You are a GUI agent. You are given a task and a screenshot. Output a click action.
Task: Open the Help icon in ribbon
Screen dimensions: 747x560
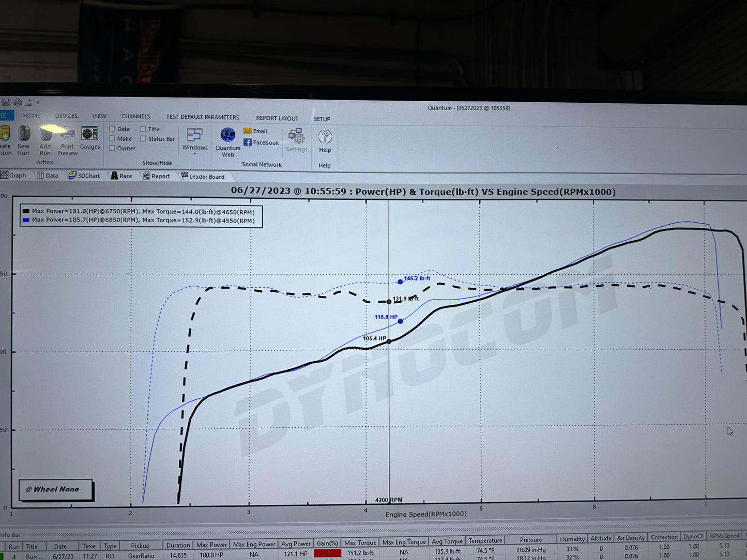pyautogui.click(x=325, y=141)
